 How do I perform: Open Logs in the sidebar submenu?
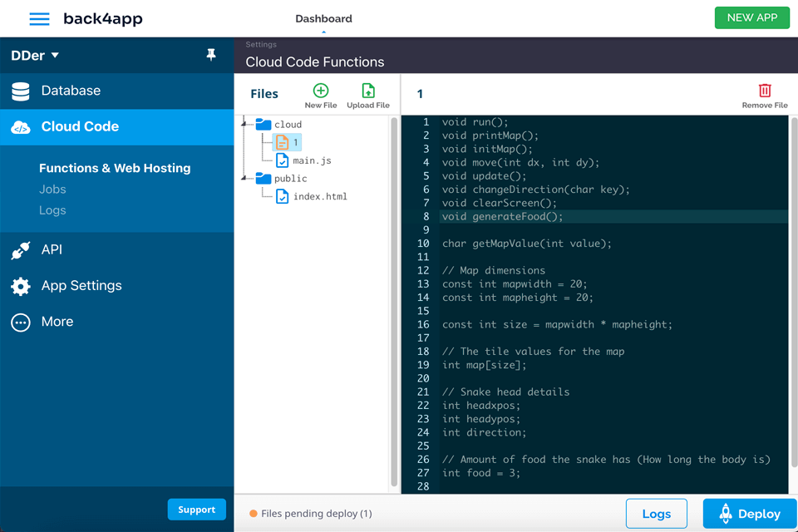point(52,210)
